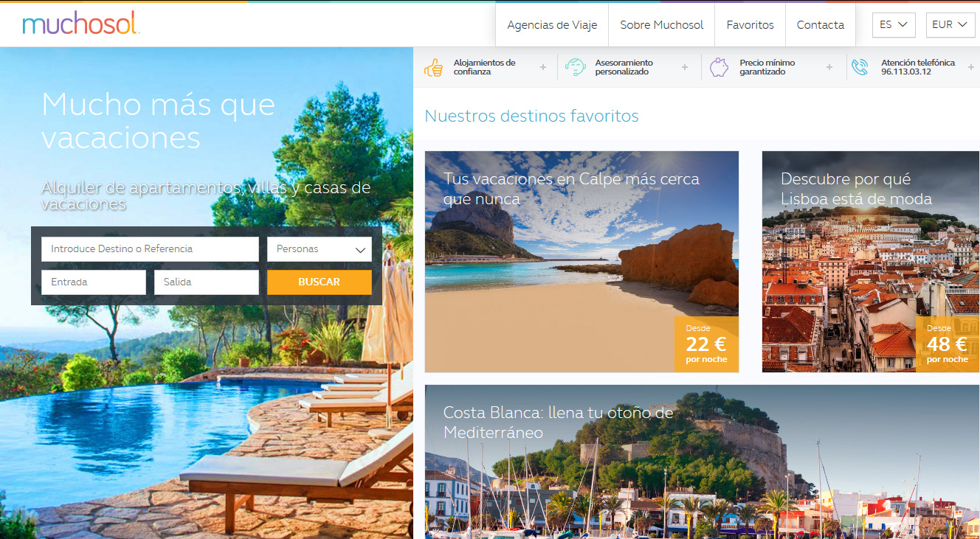The height and width of the screenshot is (539, 980).
Task: Click the destination or reference input field
Action: [x=150, y=249]
